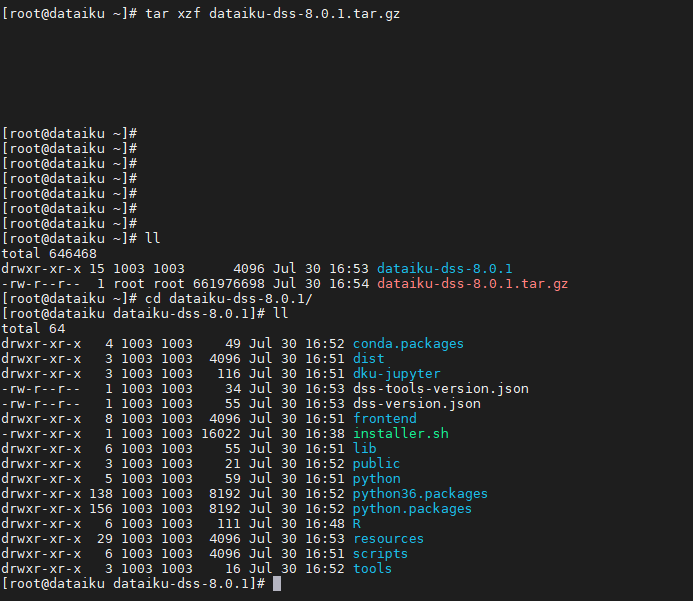The width and height of the screenshot is (693, 601).
Task: Click the tar xzf command text
Action: pos(272,14)
